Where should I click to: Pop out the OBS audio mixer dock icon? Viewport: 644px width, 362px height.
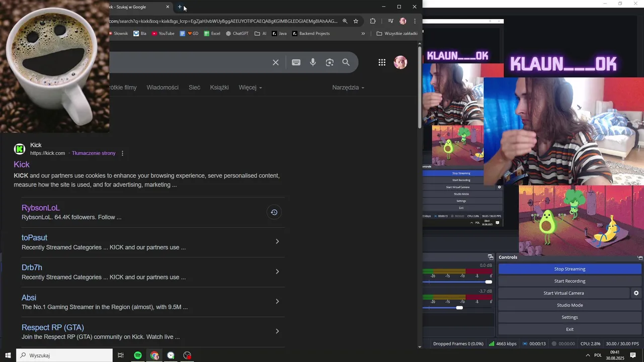tap(491, 257)
